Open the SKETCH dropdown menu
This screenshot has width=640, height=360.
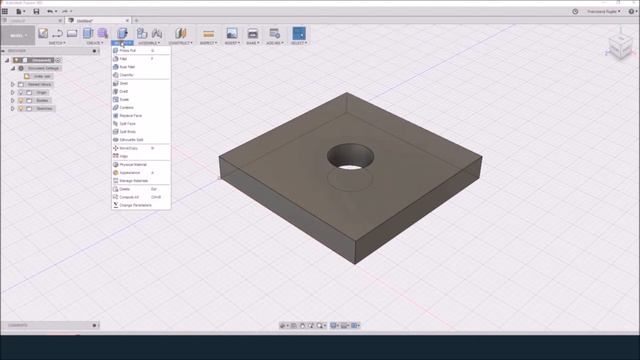[57, 43]
